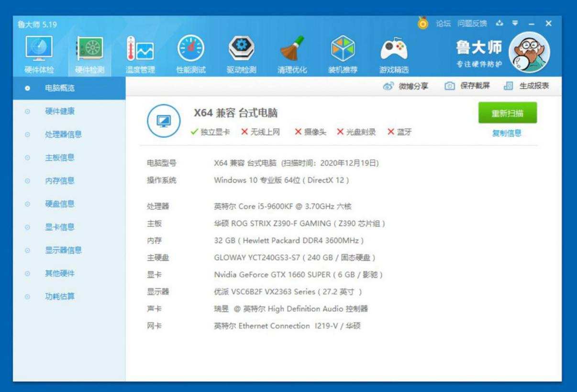Click 'VSC6B2F VX2363 Series' monitor value

tap(288, 291)
